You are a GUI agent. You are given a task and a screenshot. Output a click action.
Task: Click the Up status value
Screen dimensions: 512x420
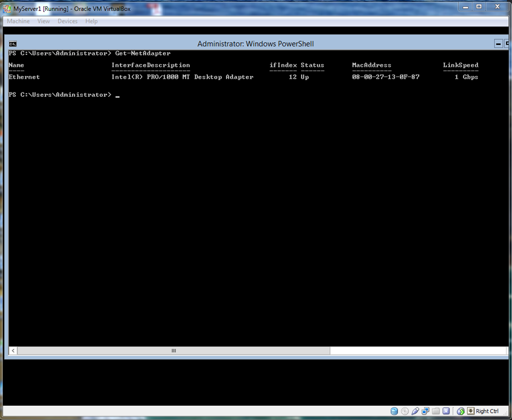pos(305,77)
